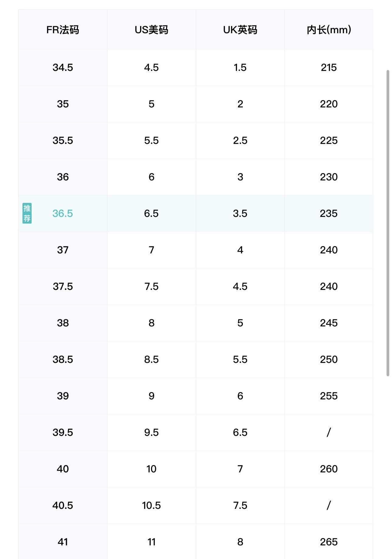Viewport: 392px width, 559px height.
Task: Click the slash in FR 40.5 row
Action: [329, 505]
